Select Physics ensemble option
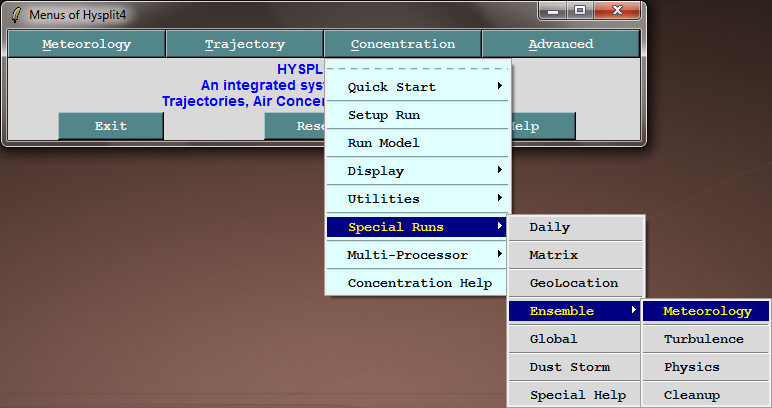Viewport: 772px width, 408px height. pos(705,367)
